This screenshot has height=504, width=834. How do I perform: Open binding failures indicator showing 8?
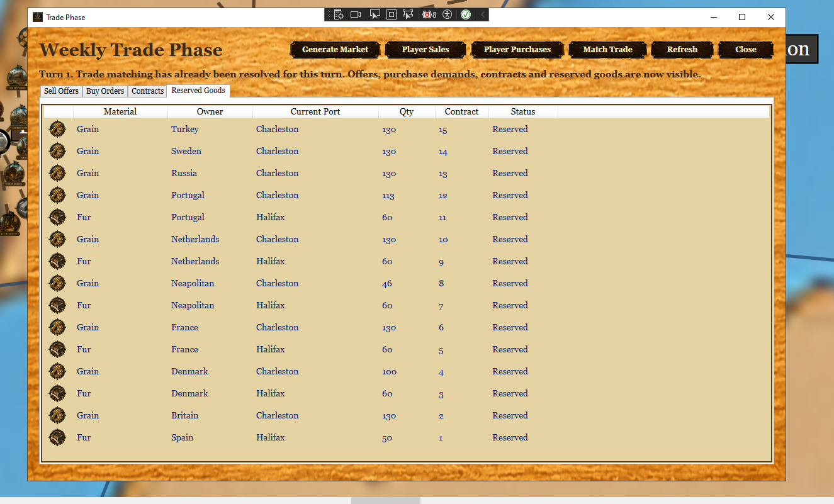tap(429, 14)
